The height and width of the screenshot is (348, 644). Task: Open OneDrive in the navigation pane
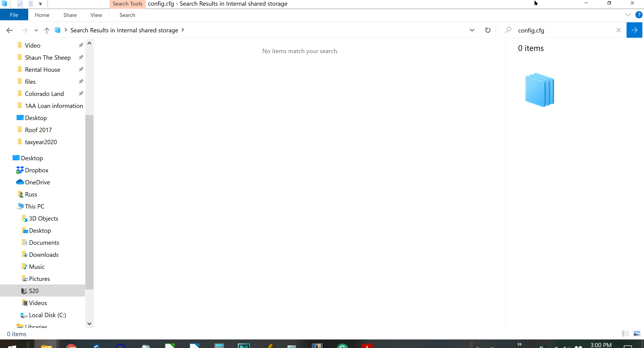coord(37,182)
